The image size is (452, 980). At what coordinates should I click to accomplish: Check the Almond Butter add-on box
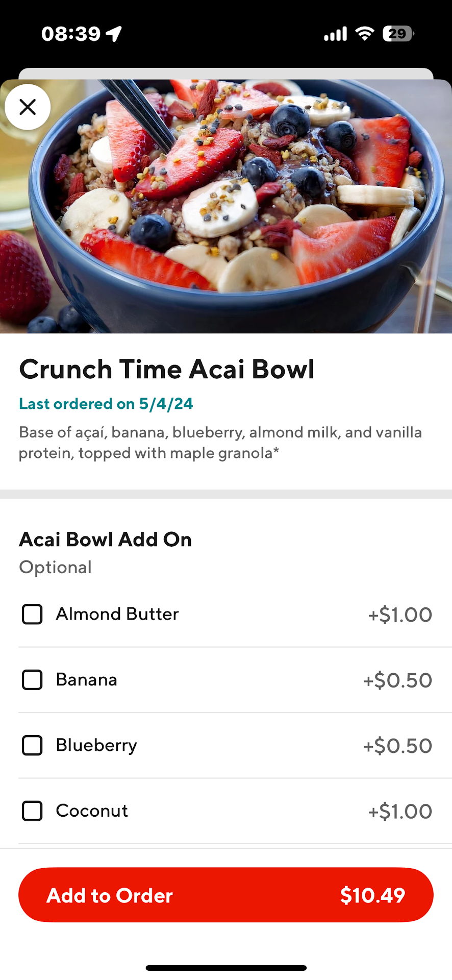[x=32, y=614]
